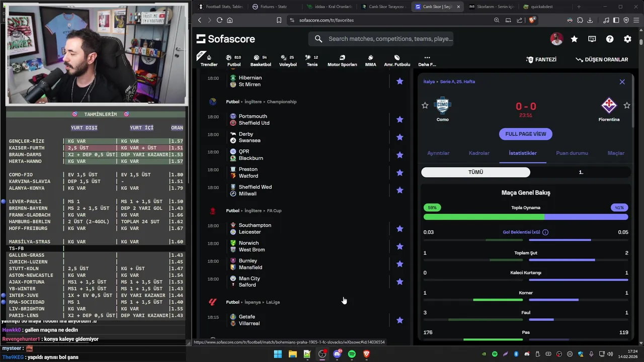Open the Amr. Futbolu category
The height and width of the screenshot is (362, 644).
(x=397, y=60)
